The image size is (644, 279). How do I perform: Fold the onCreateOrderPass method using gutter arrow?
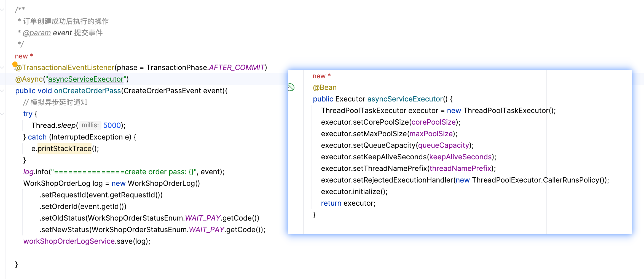coord(2,91)
